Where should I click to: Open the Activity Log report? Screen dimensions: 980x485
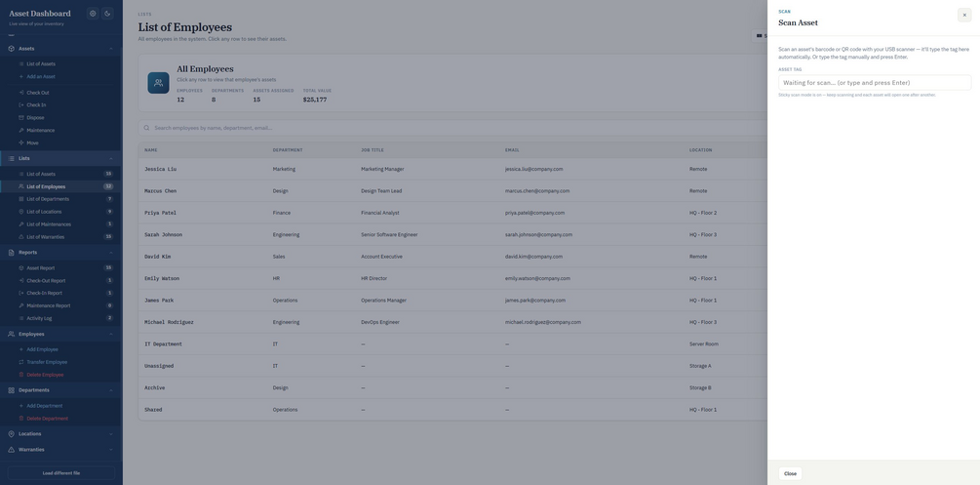pos(60,318)
